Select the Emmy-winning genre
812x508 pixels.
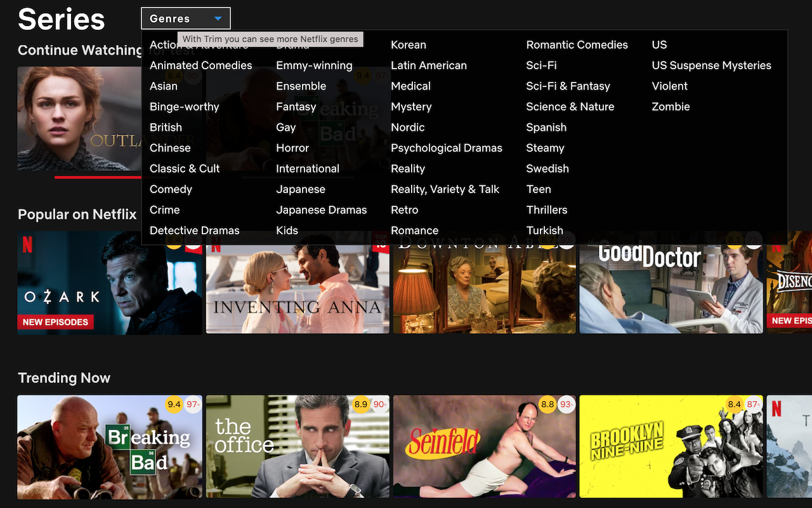(314, 65)
